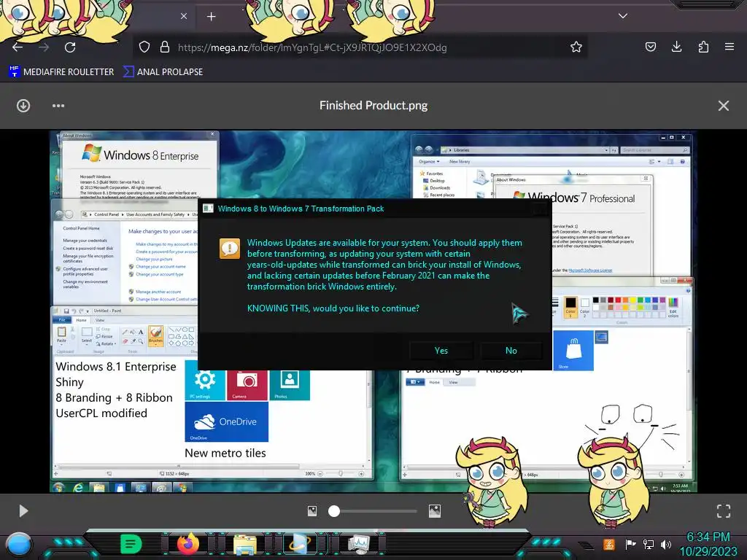Click the warning icon in the dialog
The image size is (747, 560).
[x=230, y=248]
